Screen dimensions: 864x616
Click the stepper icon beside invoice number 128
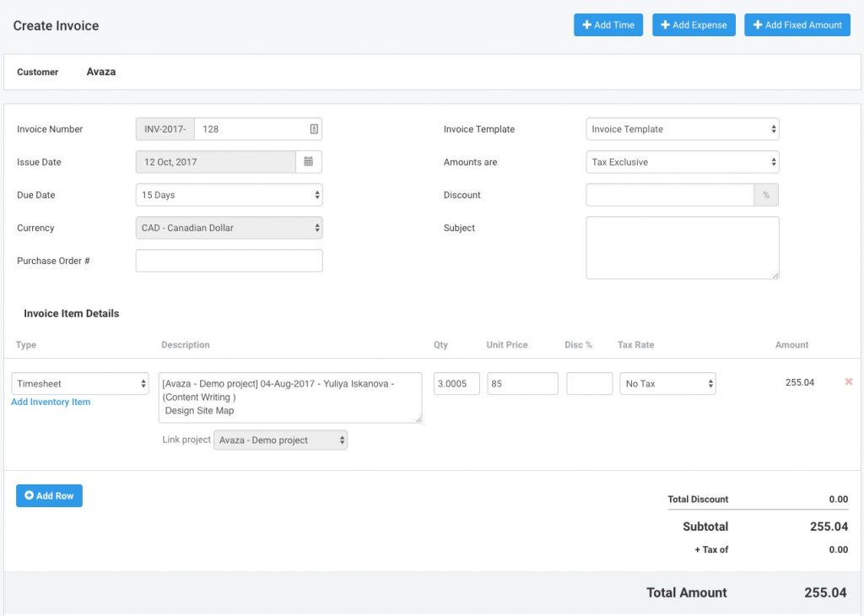(313, 128)
